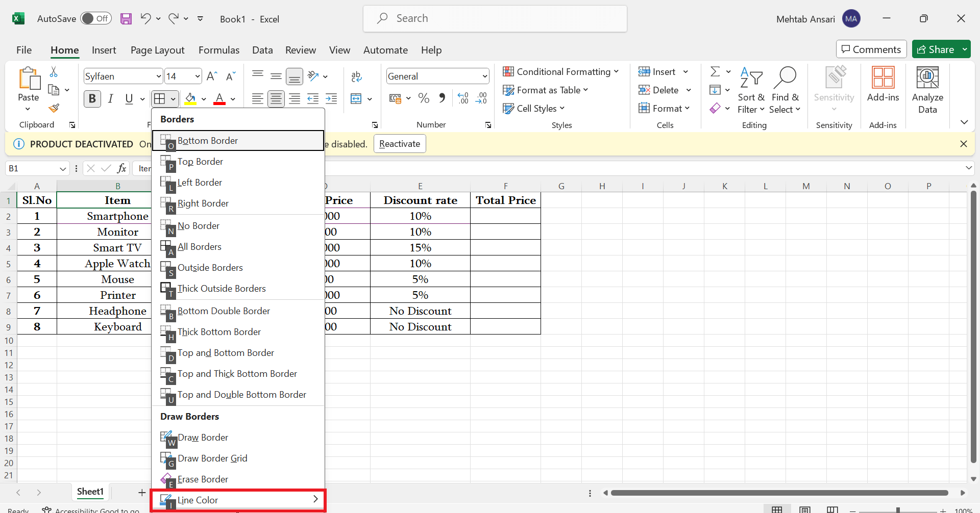Viewport: 980px width, 513px height.
Task: Open the font name dropdown
Action: [x=158, y=75]
